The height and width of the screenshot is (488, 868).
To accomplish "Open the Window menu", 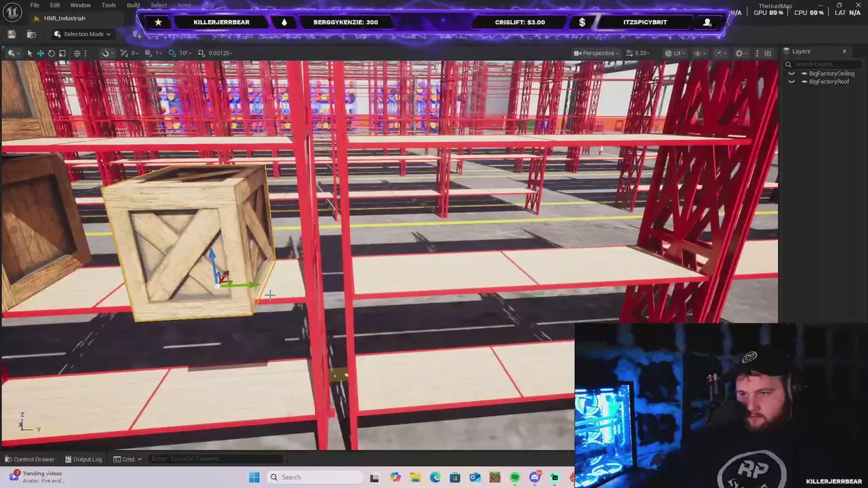I will click(80, 5).
